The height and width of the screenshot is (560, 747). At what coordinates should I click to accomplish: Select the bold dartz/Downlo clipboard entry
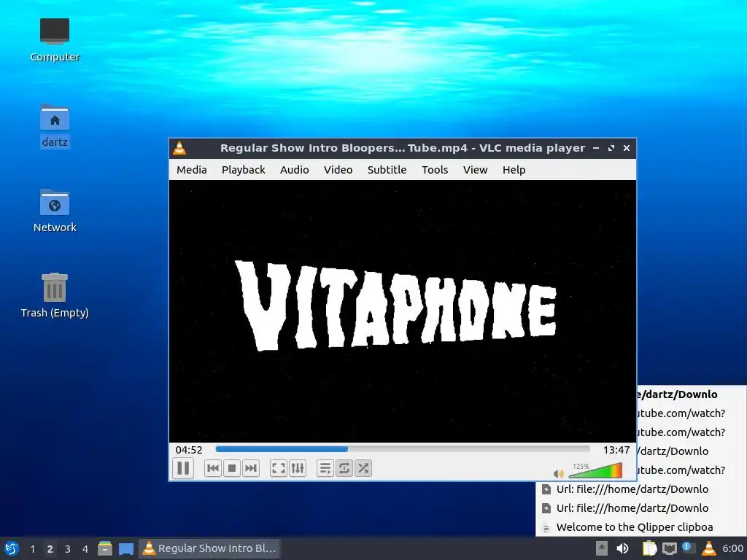coord(692,394)
